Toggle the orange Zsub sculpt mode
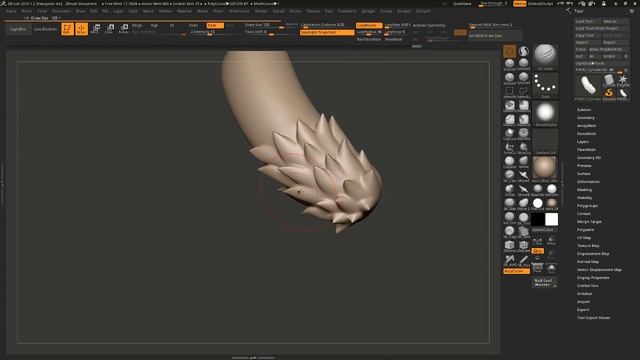The image size is (640, 360). (x=215, y=25)
